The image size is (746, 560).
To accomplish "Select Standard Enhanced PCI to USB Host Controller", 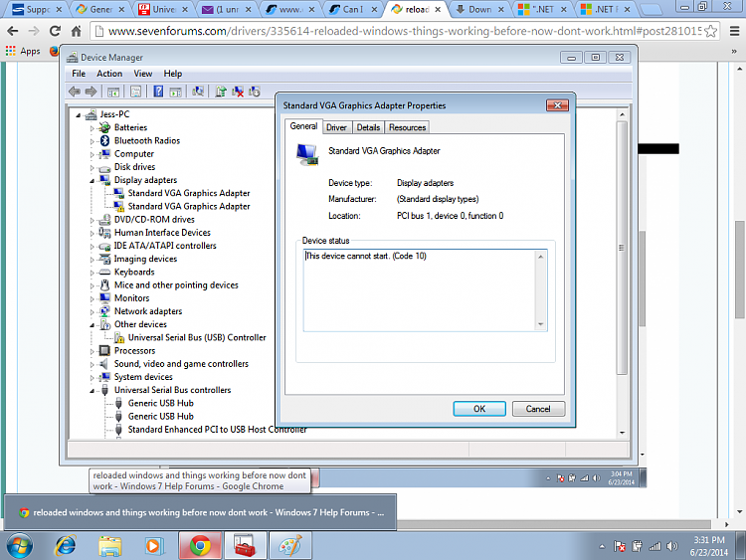I will [217, 430].
